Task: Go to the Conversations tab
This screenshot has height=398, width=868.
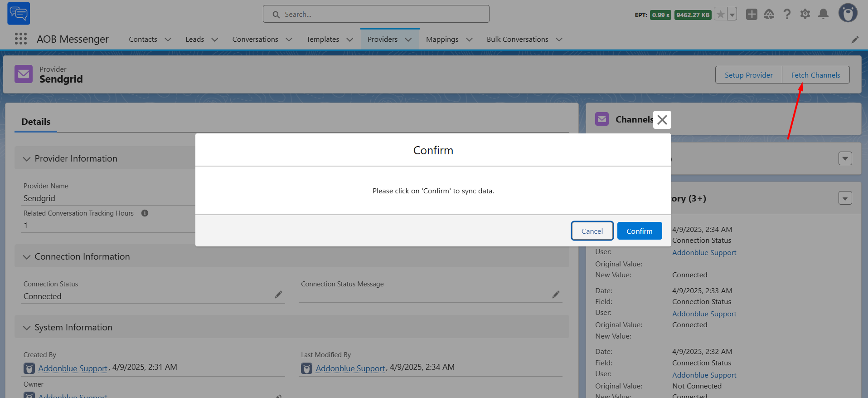Action: click(255, 39)
